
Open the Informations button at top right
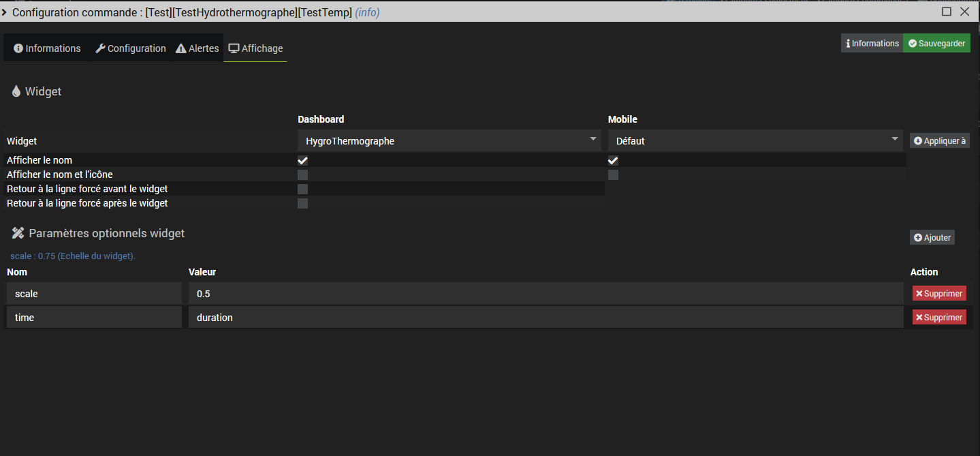tap(872, 44)
